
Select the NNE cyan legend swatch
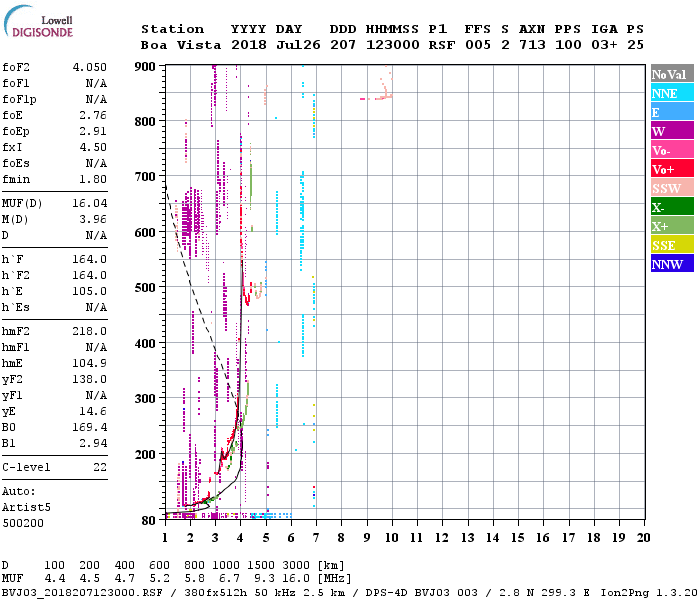pos(672,93)
